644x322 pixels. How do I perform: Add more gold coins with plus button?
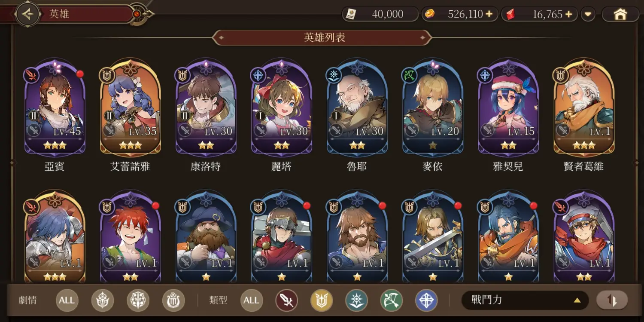pos(489,14)
